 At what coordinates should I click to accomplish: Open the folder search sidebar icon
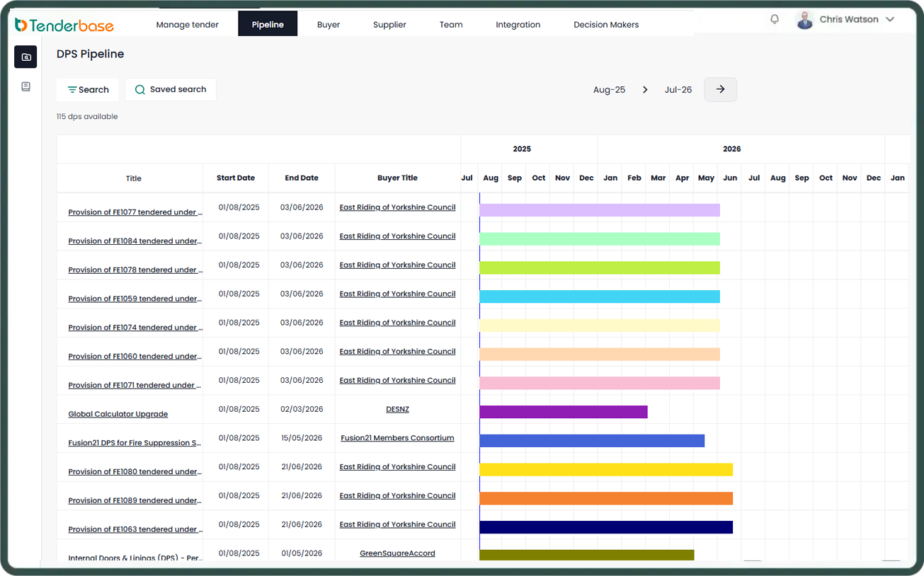point(25,57)
